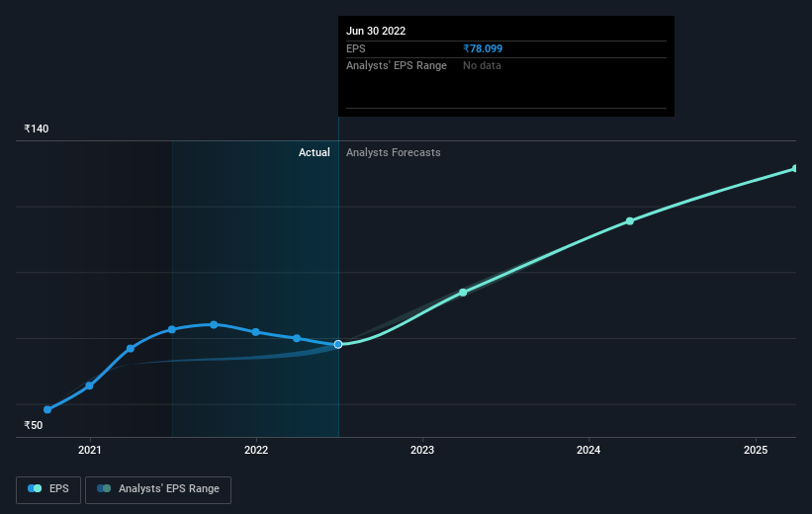Screen dimensions: 812x514
Task: Click the EPS point at start of highlighted region
Action: [x=172, y=329]
